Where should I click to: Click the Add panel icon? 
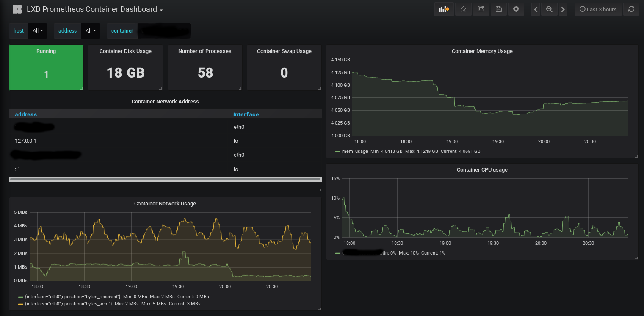click(x=444, y=9)
